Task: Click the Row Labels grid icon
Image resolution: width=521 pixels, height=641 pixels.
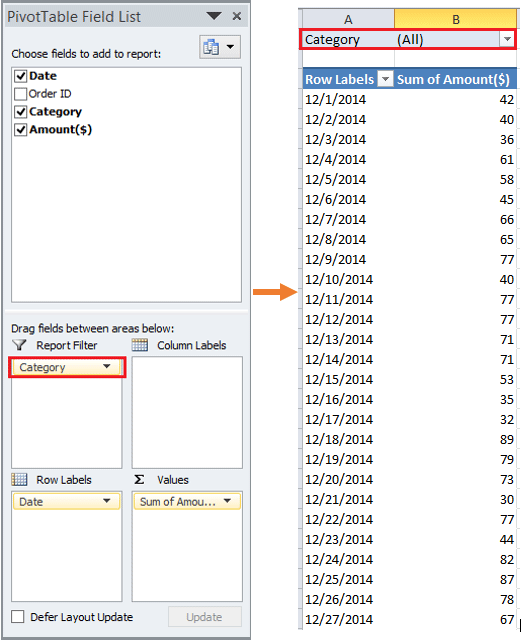Action: click(x=19, y=479)
